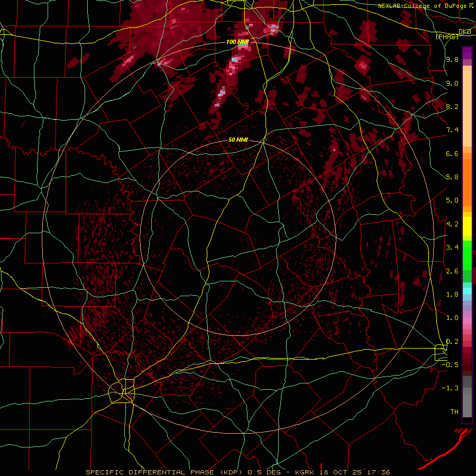The width and height of the screenshot is (476, 476).
Task: Click the 1.8 value on the scale
Action: (x=452, y=295)
